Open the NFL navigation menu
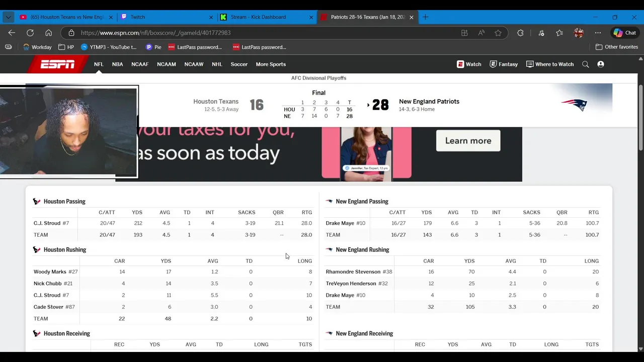The width and height of the screenshot is (644, 362). point(99,64)
